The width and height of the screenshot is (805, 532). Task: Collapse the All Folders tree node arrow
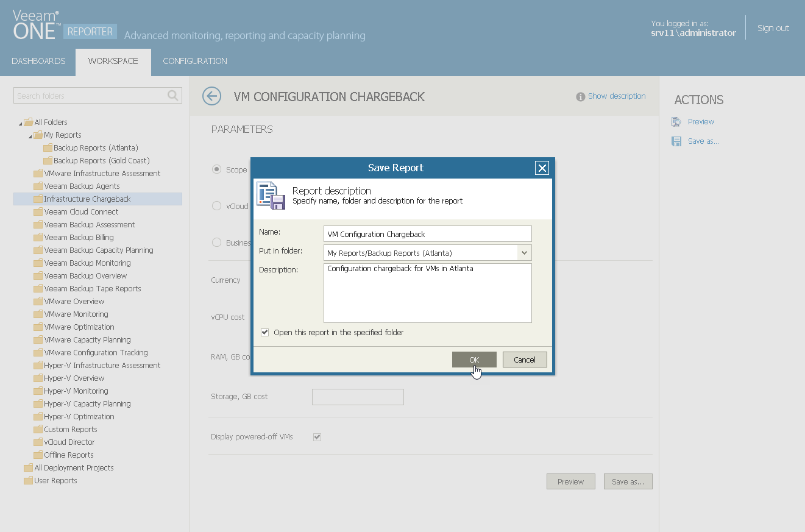(x=21, y=124)
